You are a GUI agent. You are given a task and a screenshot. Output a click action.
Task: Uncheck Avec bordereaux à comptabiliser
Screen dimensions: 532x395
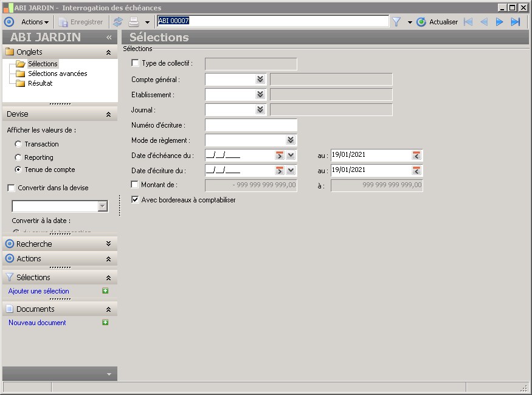(x=135, y=200)
